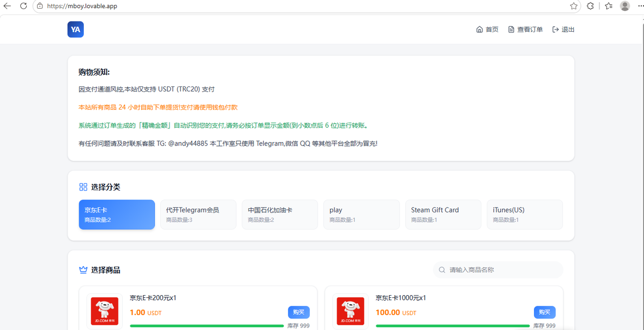Click the house icon beside 首页
Screen dimensions: 644x330
tap(479, 30)
